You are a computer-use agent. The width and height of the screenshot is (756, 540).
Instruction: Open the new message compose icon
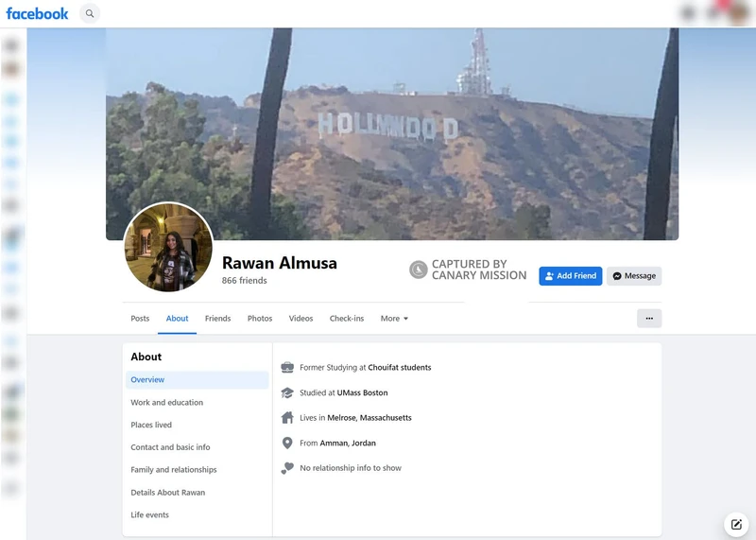pos(736,525)
